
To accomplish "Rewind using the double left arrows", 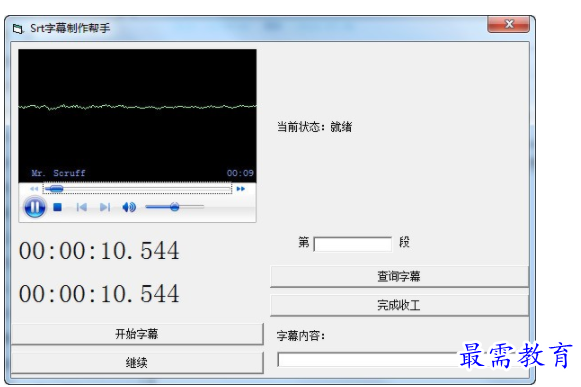I will [34, 189].
